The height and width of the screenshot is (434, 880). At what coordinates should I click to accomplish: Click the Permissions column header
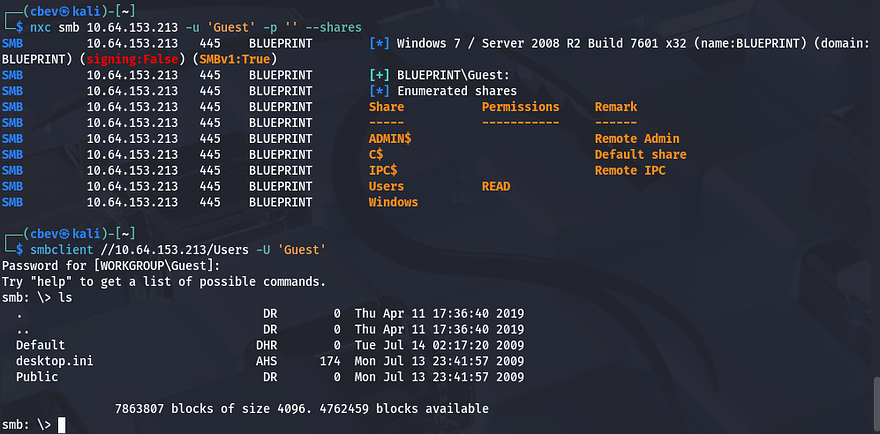click(520, 107)
